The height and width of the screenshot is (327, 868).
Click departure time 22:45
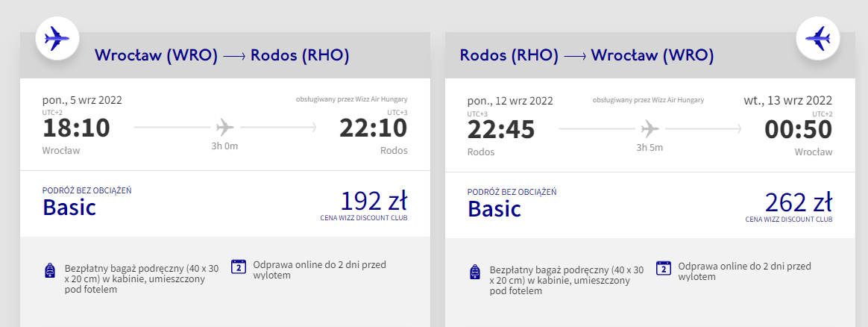pyautogui.click(x=501, y=130)
